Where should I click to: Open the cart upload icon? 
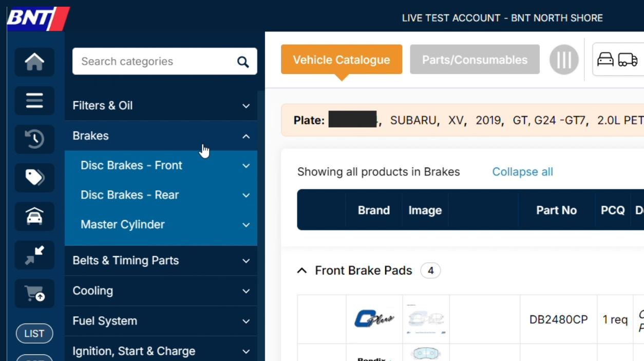tap(34, 294)
